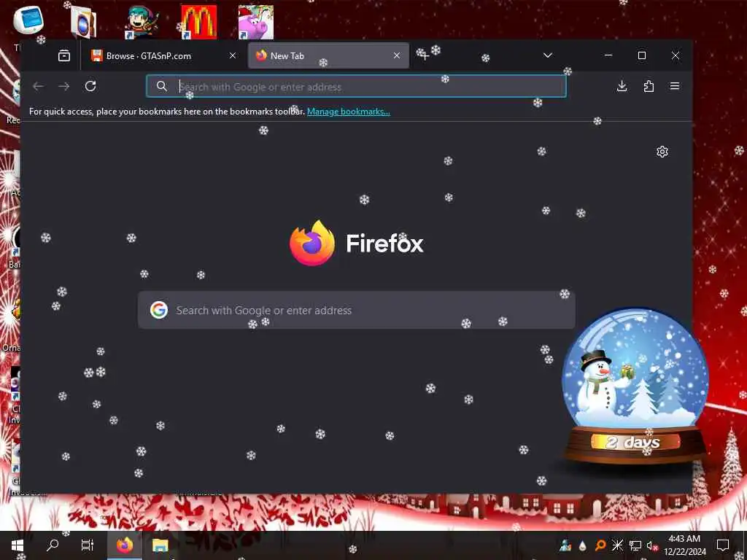Click the Google logo in the search box
This screenshot has width=747, height=560.
click(158, 310)
